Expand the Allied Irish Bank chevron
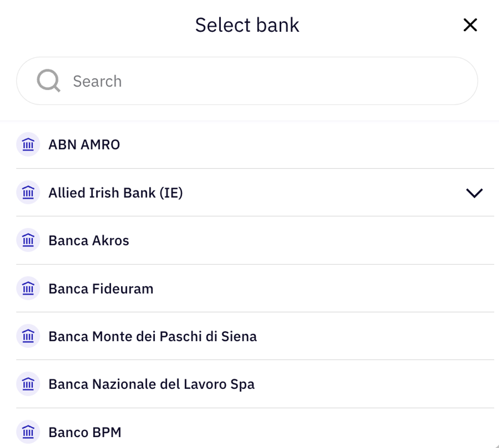 pos(474,193)
